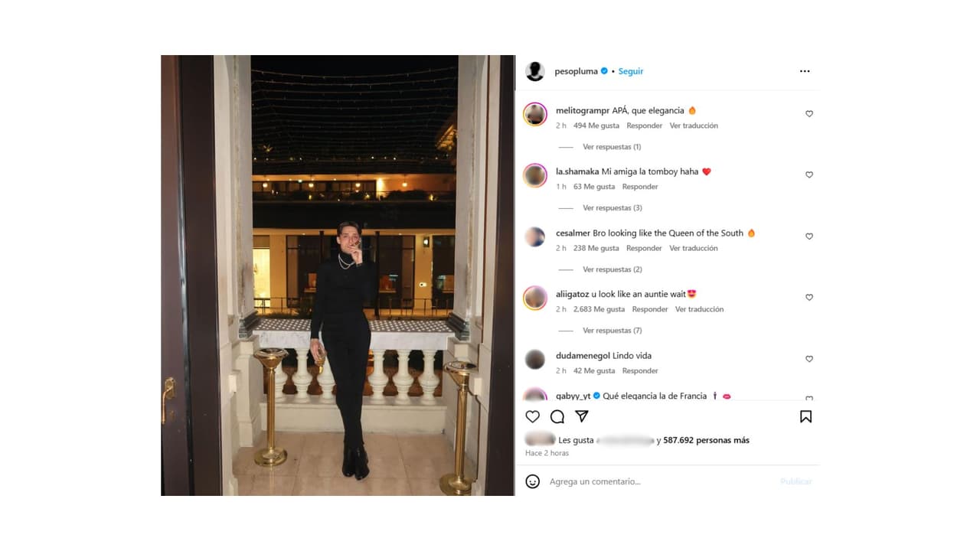Expand Ver respuestas (1) under melitogrampr

[612, 147]
